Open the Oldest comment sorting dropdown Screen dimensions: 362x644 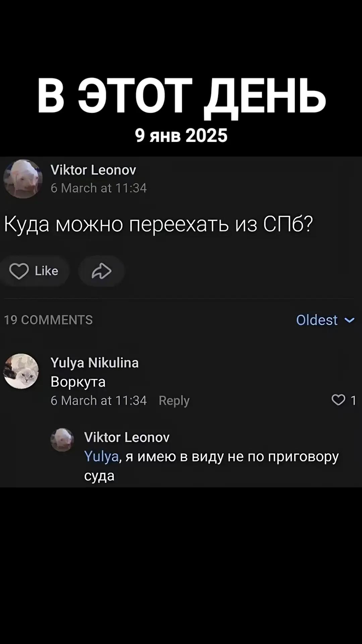(x=325, y=320)
